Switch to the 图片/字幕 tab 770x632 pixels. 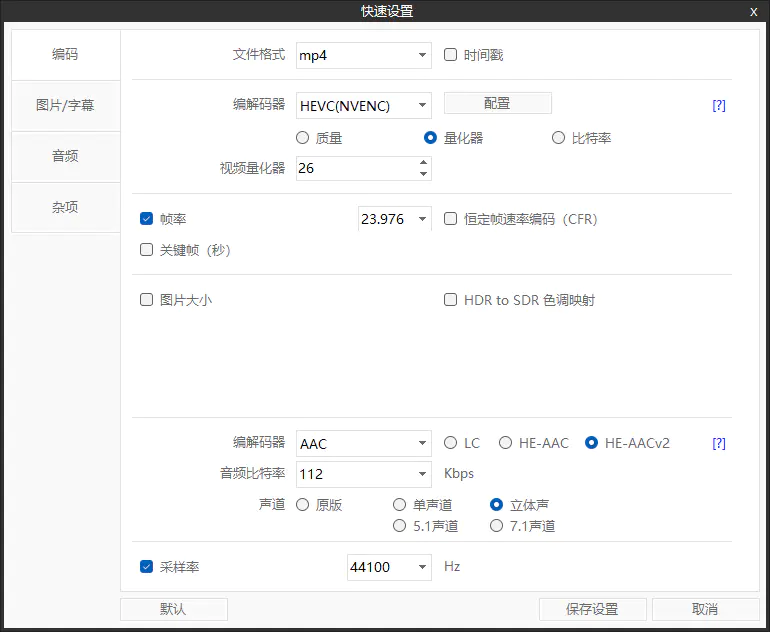click(65, 105)
